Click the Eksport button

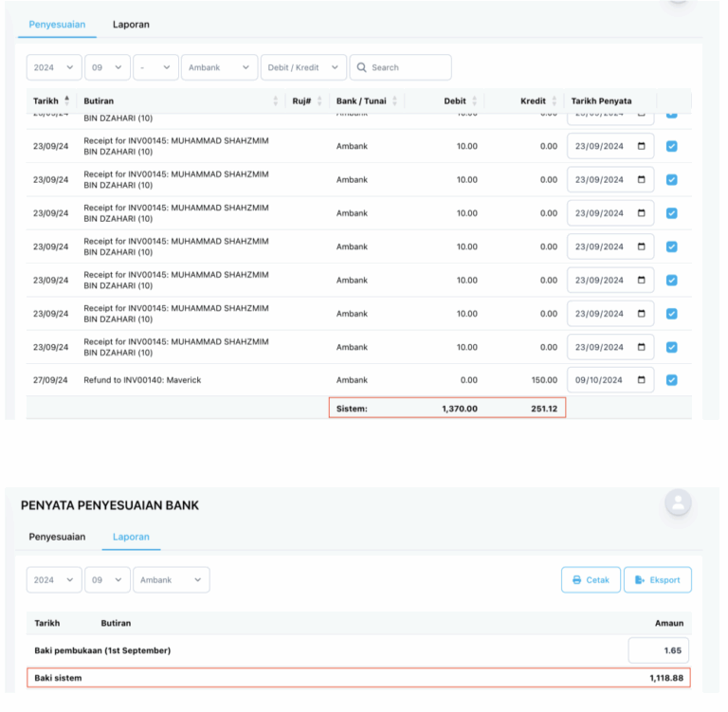(658, 579)
